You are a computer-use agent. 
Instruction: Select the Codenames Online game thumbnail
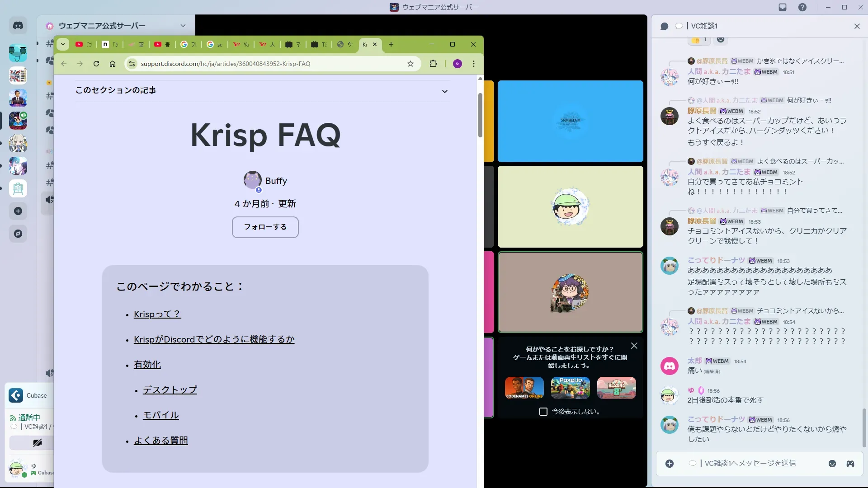[x=524, y=388]
